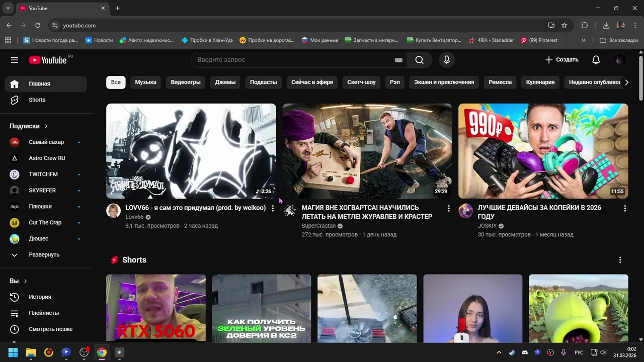Open Shorts section three-dot menu
Image resolution: width=644 pixels, height=362 pixels.
point(620,260)
